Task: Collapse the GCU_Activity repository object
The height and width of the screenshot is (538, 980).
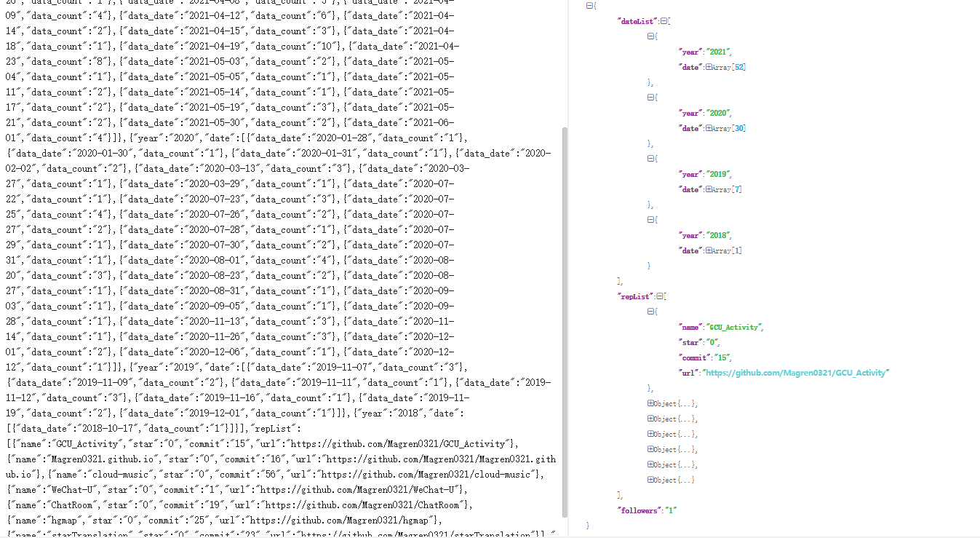Action: 650,312
